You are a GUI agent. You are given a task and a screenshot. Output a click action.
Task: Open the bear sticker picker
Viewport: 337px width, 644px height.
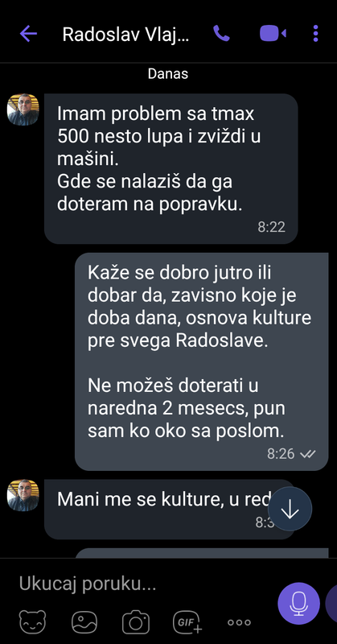[x=33, y=621]
